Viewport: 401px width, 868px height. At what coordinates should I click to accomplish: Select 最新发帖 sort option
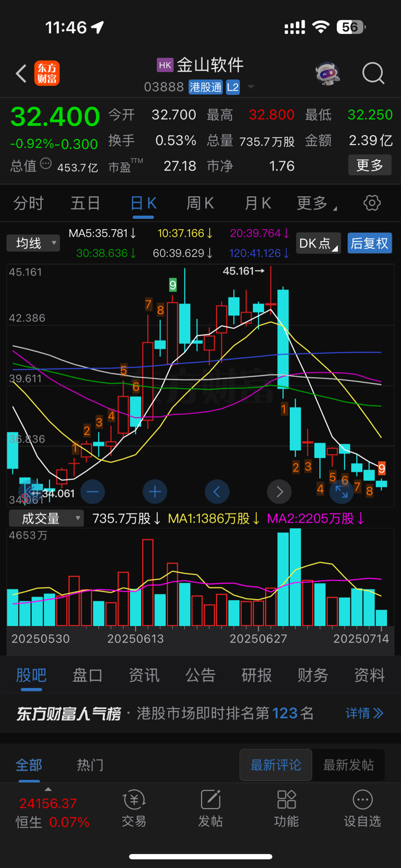348,765
